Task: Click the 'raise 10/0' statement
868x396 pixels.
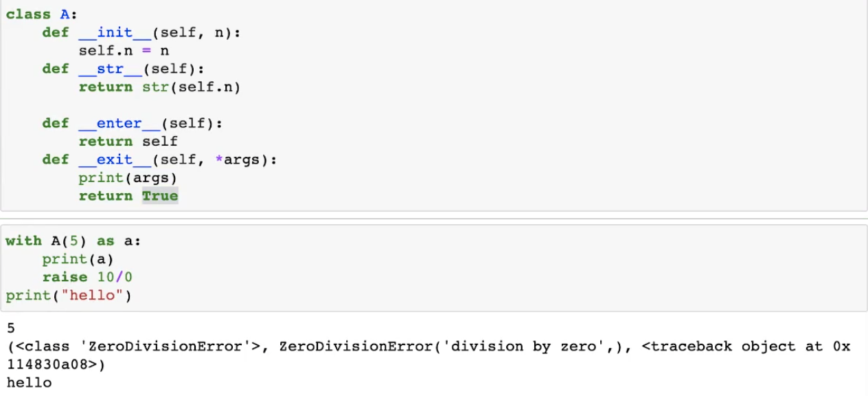Action: pos(87,277)
